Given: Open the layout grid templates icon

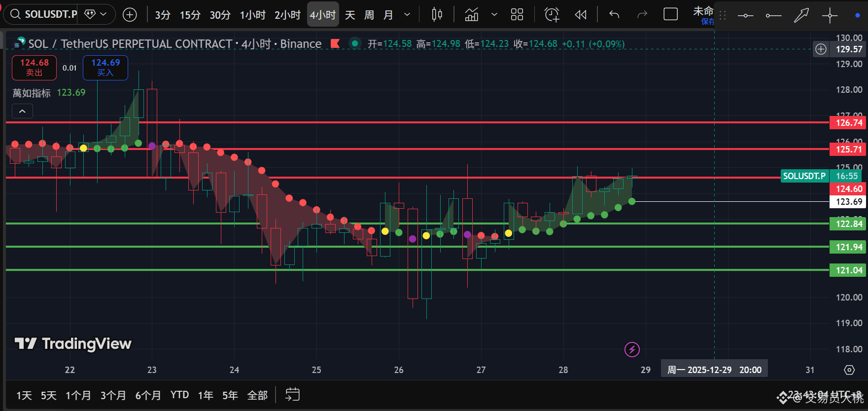Looking at the screenshot, I should click(517, 15).
